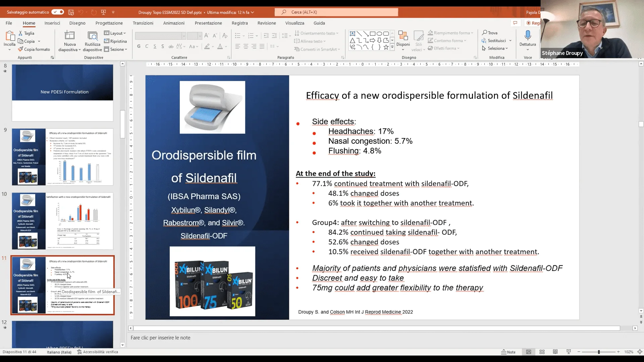Switch to the Animazioni tab

(174, 23)
